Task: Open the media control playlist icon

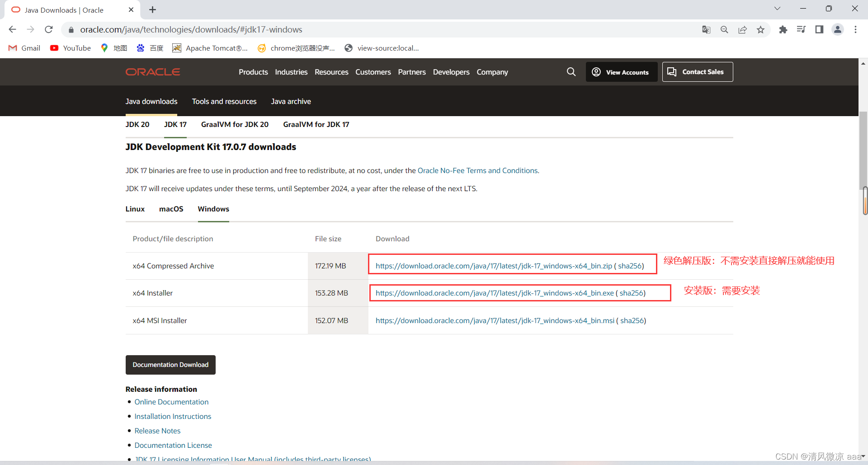Action: (801, 30)
